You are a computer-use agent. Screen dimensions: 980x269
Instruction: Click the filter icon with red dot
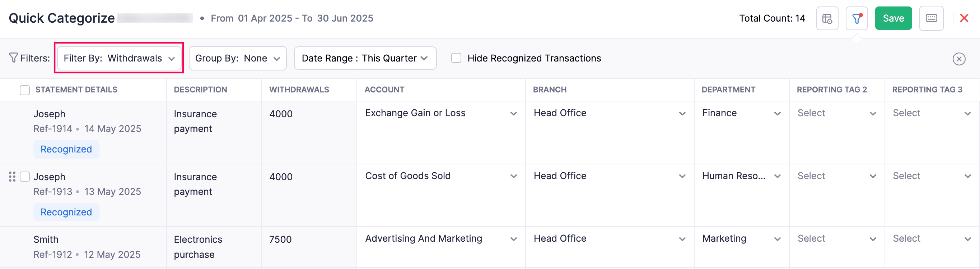857,18
